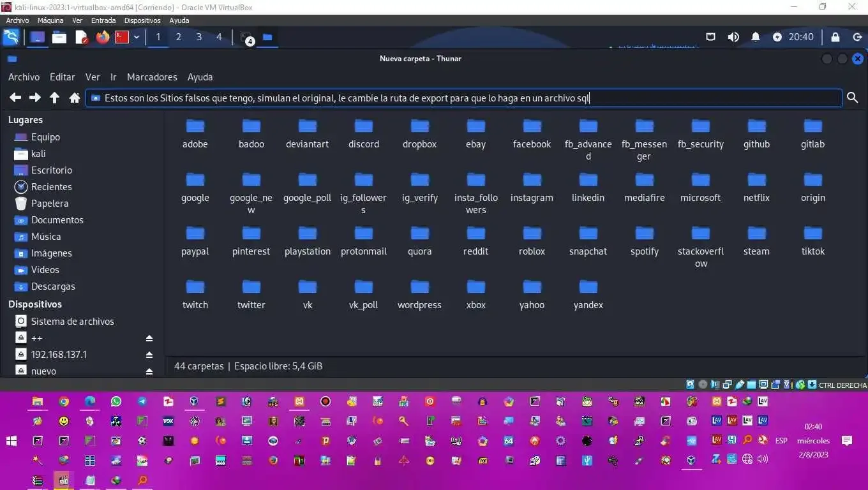Go forward with Thunar's forward arrow

coord(35,98)
